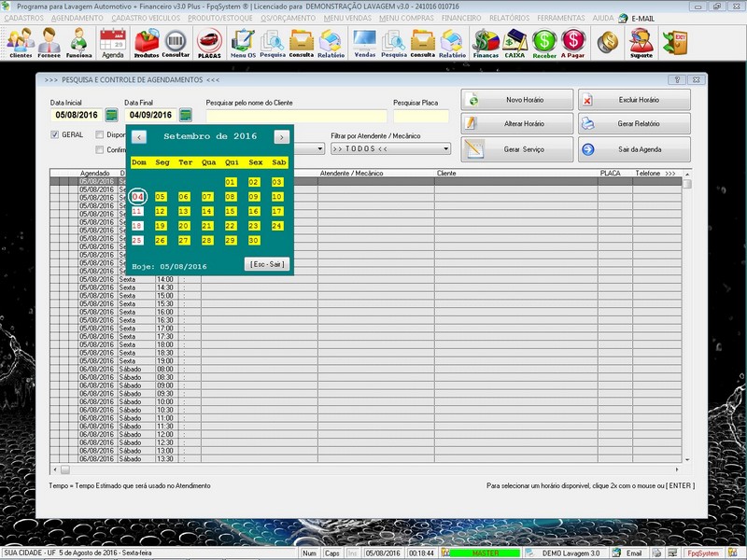Open the CADASTRO VEICULOS menu

pyautogui.click(x=146, y=18)
